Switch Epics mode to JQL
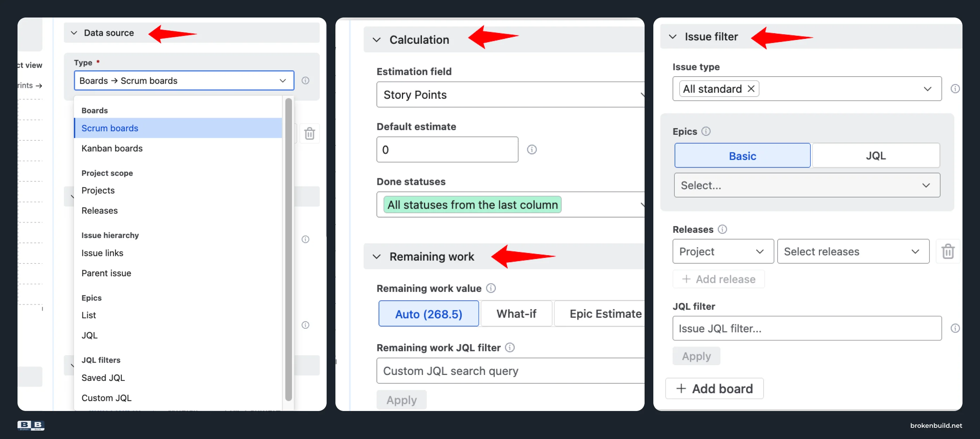Viewport: 980px width, 439px height. click(875, 155)
